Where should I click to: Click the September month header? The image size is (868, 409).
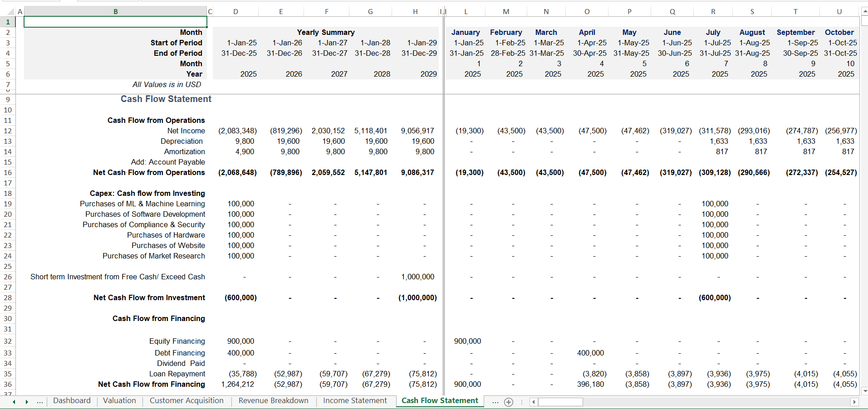795,32
